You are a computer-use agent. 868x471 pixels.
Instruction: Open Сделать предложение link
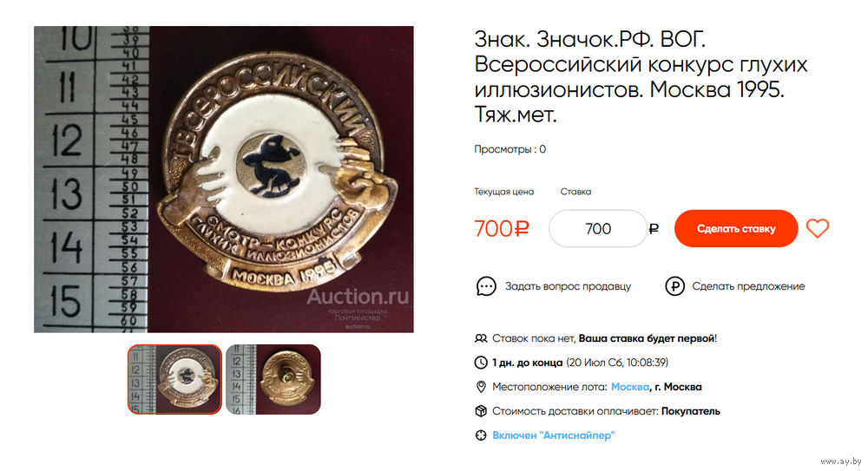[x=748, y=286]
